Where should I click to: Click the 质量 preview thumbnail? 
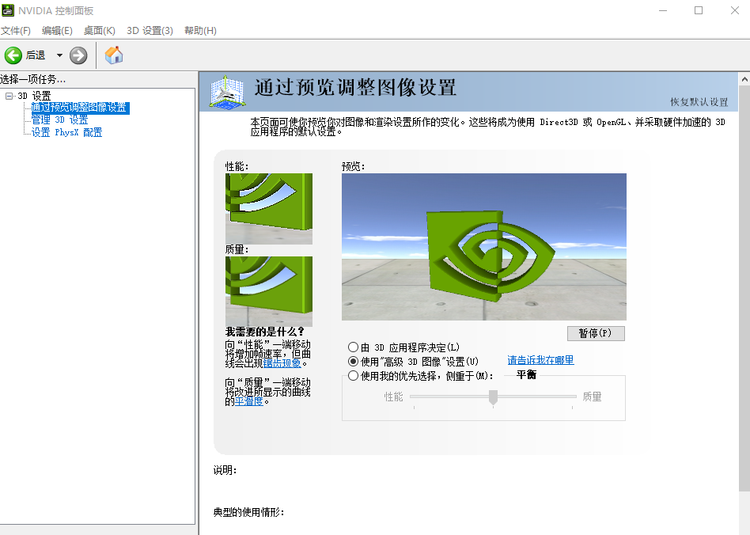(269, 292)
